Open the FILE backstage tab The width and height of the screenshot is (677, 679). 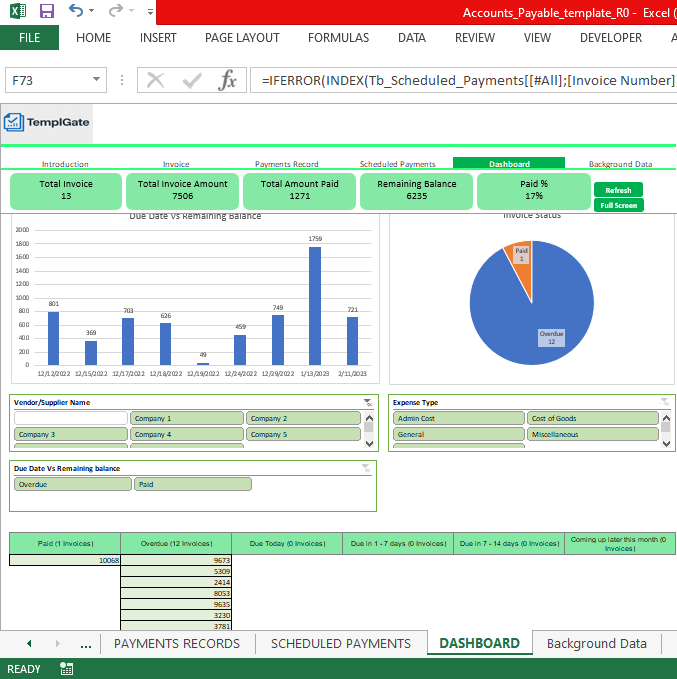tap(29, 38)
